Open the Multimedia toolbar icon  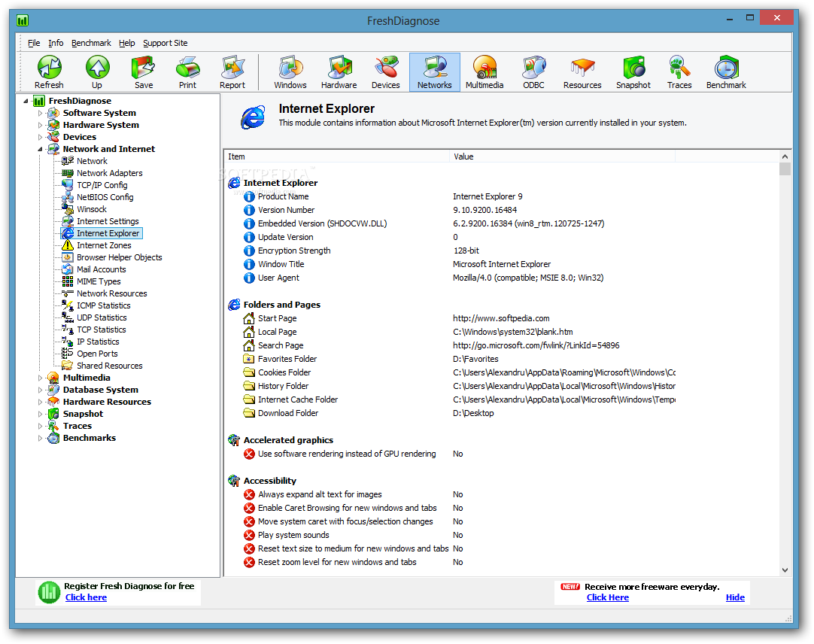click(484, 73)
